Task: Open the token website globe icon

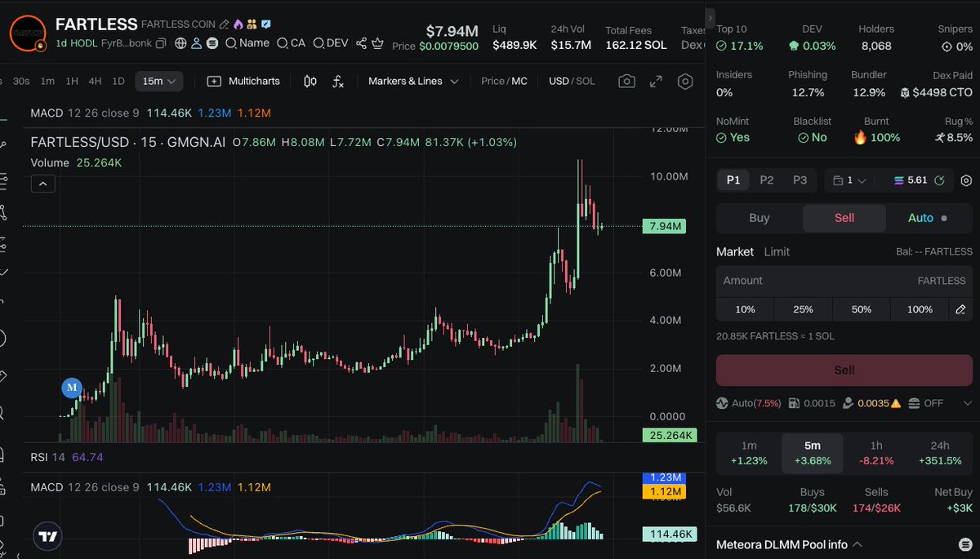Action: pos(180,43)
